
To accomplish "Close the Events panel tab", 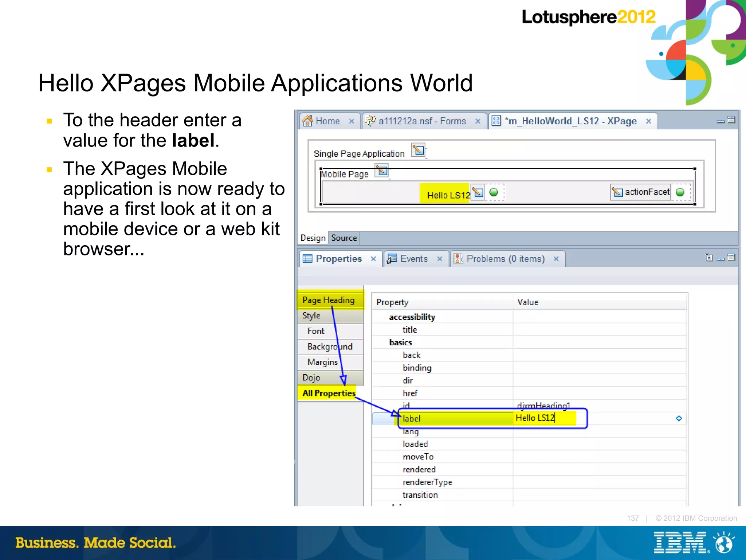I will [x=440, y=259].
